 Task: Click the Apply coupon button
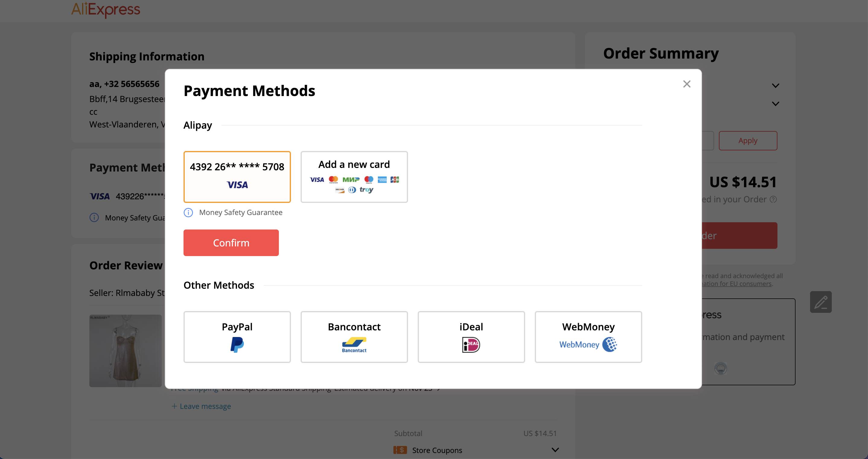748,141
